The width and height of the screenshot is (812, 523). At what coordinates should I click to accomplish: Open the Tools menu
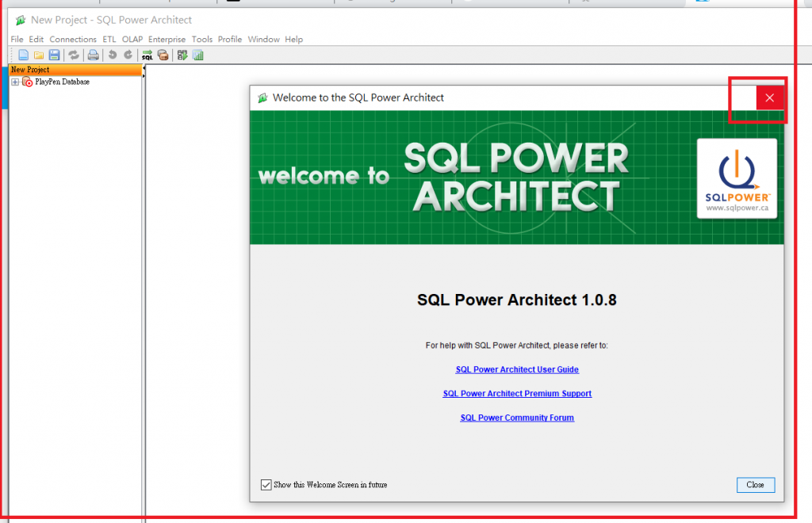(x=202, y=40)
